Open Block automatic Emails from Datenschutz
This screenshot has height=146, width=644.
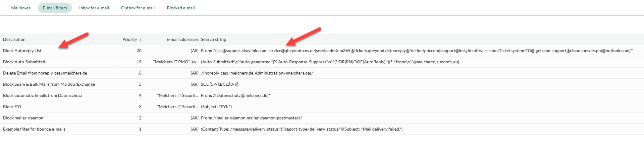(43, 95)
